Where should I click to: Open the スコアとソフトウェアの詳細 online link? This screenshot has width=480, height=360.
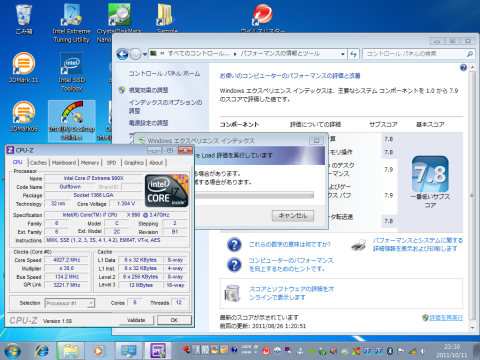292,293
